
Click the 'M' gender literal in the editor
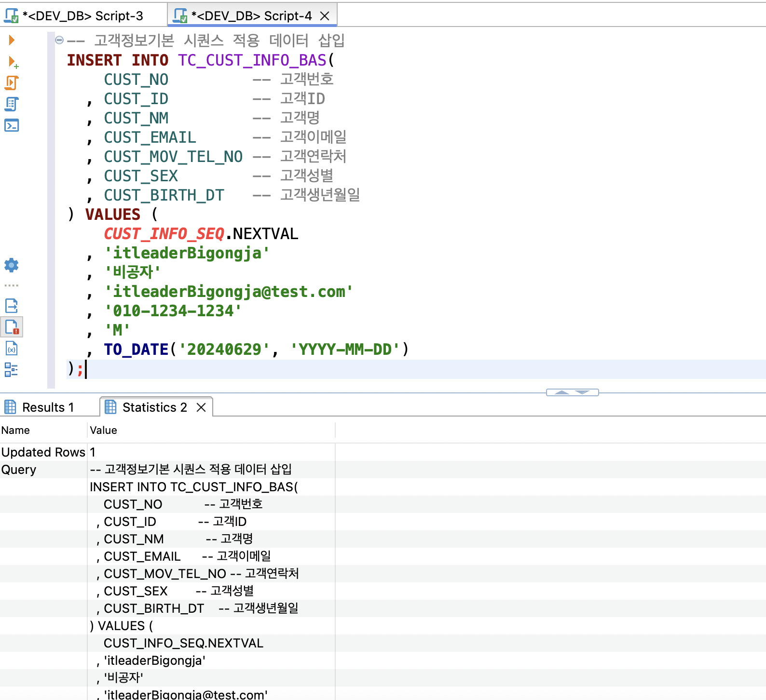[118, 330]
